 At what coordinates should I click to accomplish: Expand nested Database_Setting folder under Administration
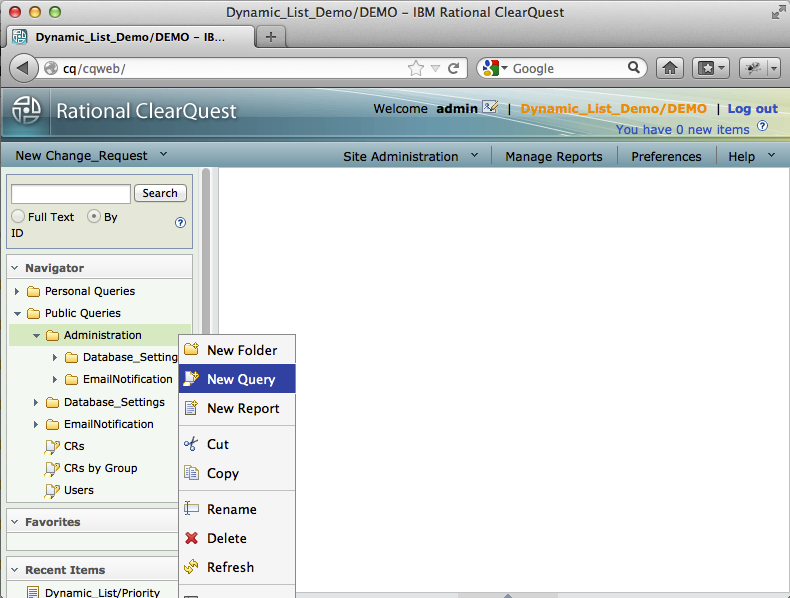click(x=55, y=357)
